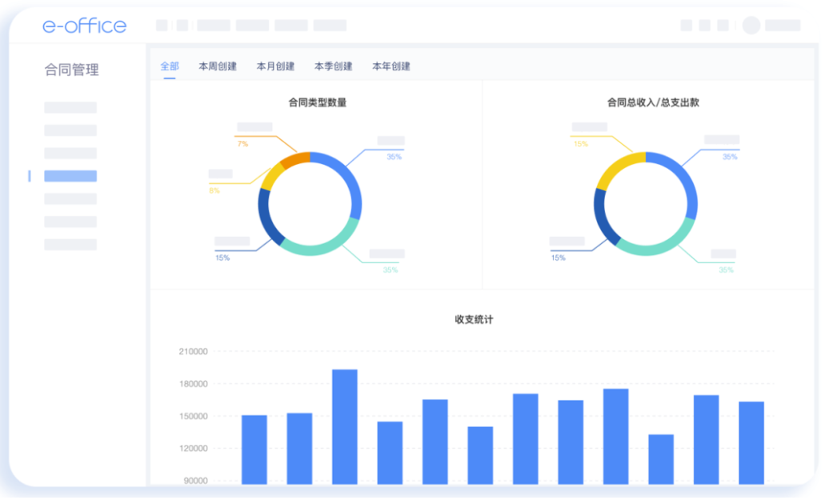
Task: Switch to the 本周创建 tab
Action: coord(218,66)
